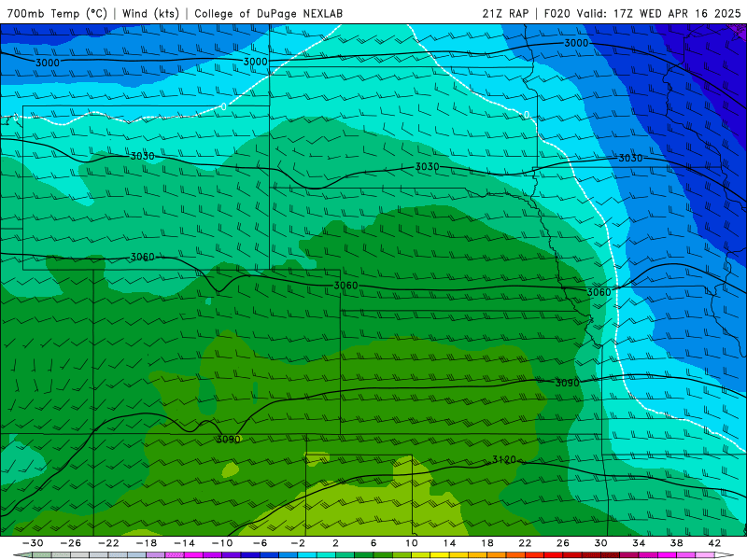This screenshot has width=747, height=560.
Task: Click the 18 color scale label
Action: point(486,543)
